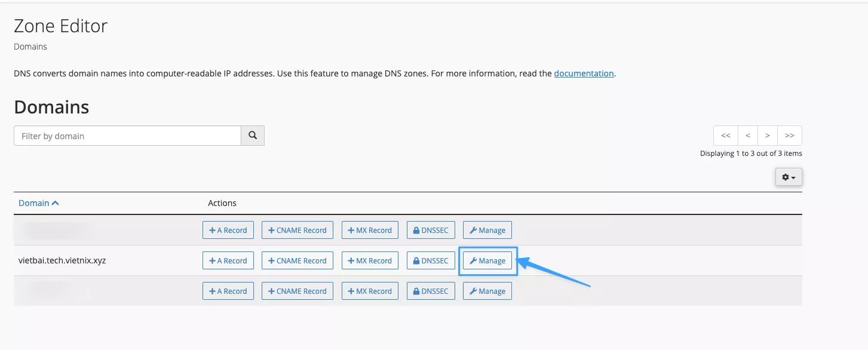Open the documentation link
868x350 pixels.
point(584,73)
